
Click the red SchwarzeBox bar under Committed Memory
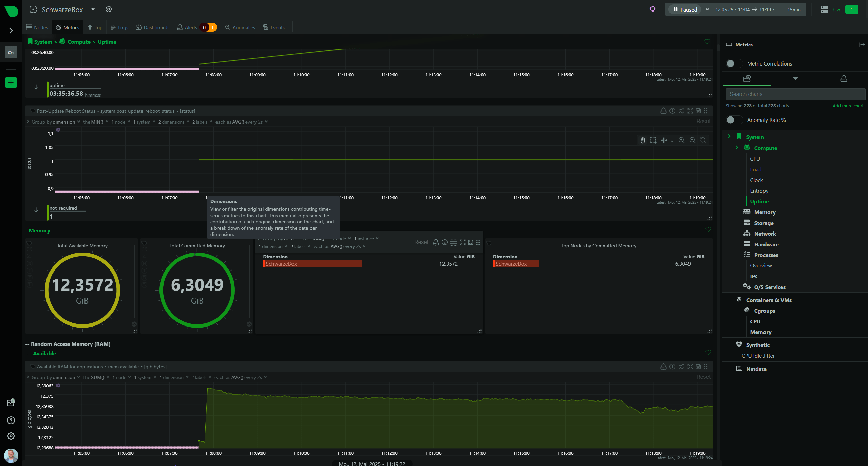[516, 264]
